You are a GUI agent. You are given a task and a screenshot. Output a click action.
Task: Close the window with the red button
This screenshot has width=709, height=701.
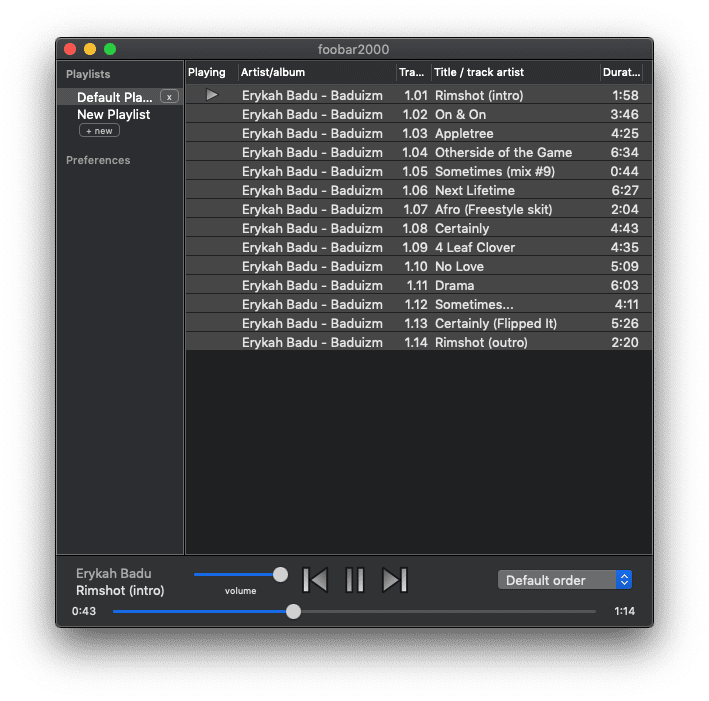[x=70, y=49]
